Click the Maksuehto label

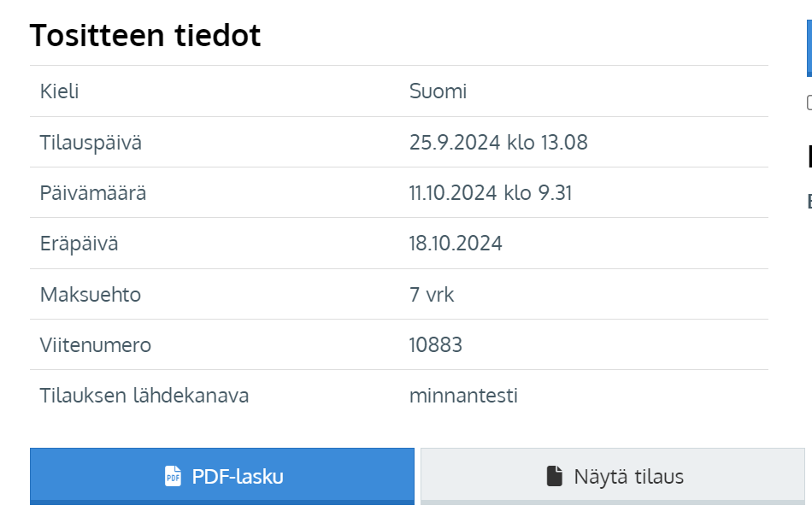point(91,295)
